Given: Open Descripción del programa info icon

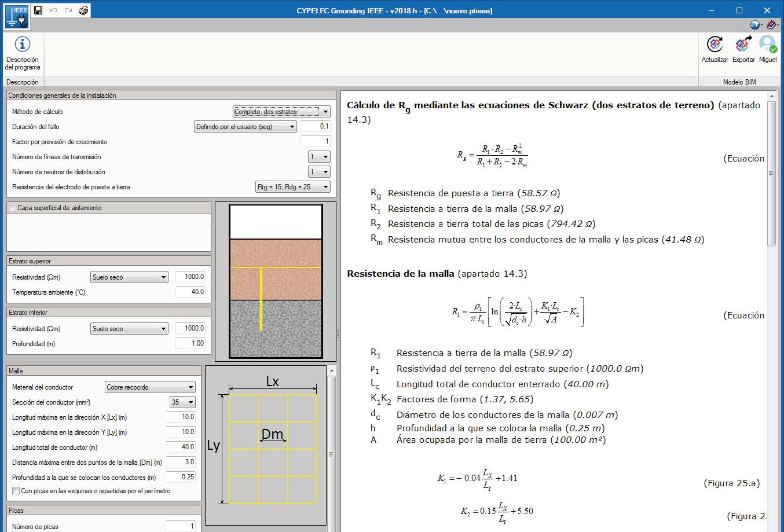Looking at the screenshot, I should coord(23,44).
